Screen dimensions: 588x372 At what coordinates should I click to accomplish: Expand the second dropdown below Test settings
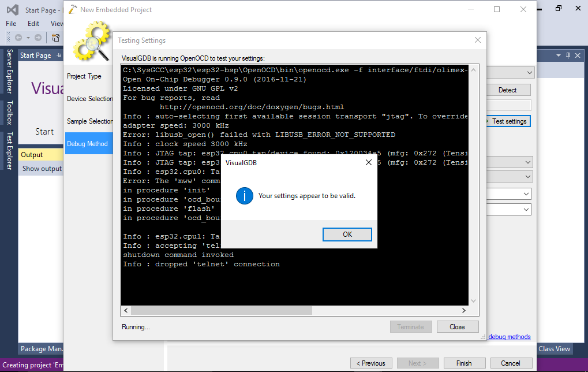click(x=528, y=176)
